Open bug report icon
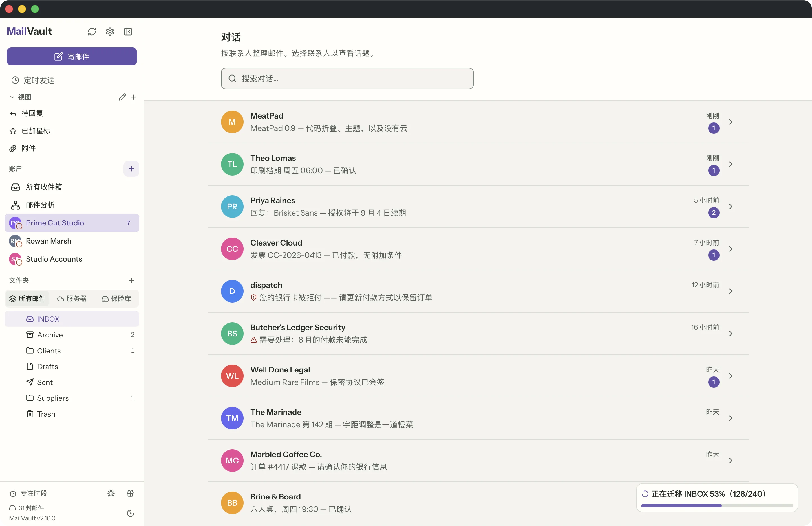 pos(111,493)
